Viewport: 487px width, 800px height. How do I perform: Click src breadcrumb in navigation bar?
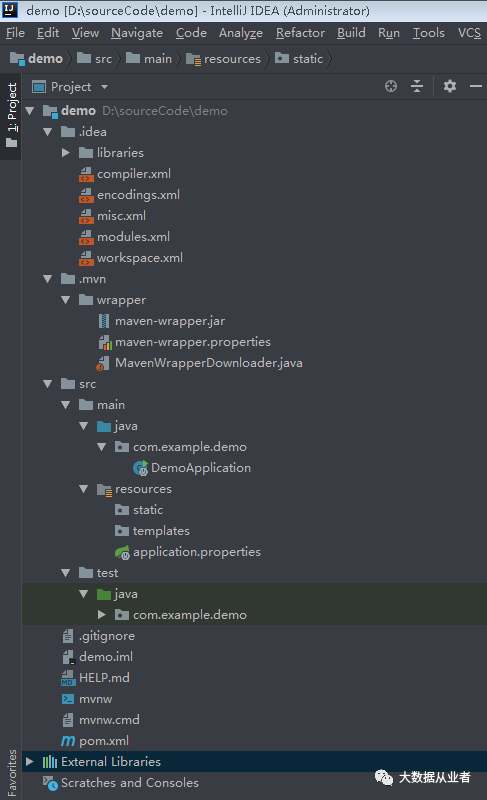pos(95,59)
